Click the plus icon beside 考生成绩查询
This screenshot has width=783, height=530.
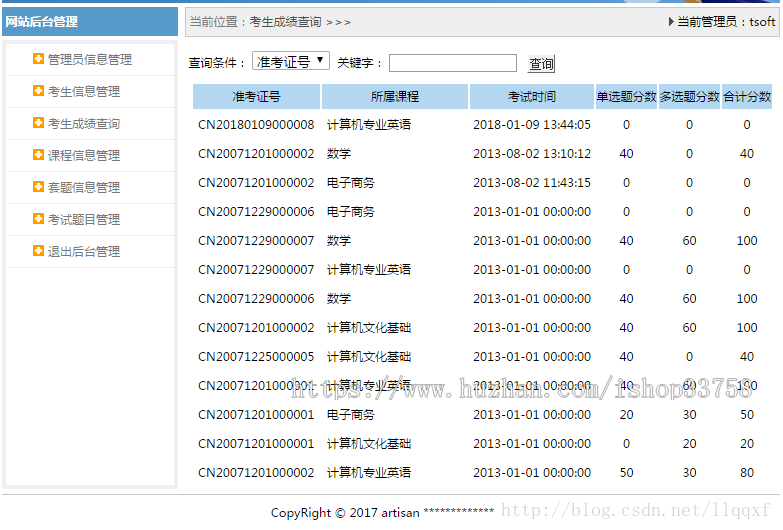(38, 123)
